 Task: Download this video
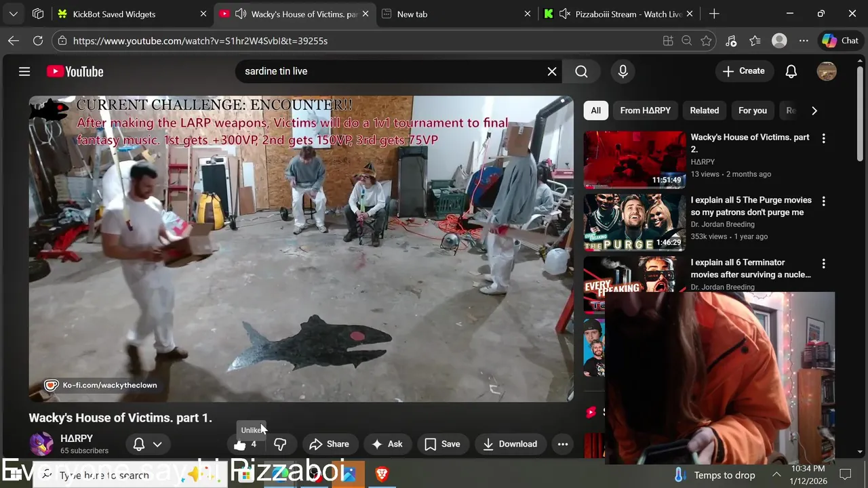click(510, 445)
